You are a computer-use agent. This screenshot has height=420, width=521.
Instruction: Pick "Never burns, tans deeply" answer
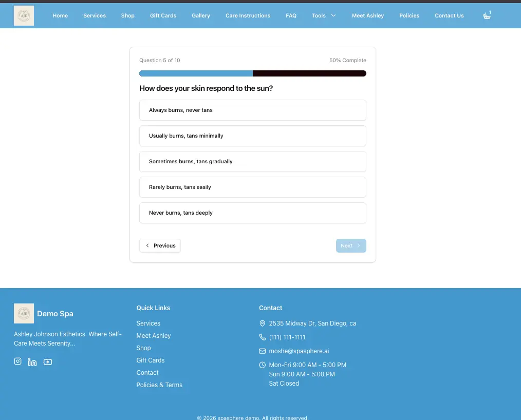pos(252,213)
